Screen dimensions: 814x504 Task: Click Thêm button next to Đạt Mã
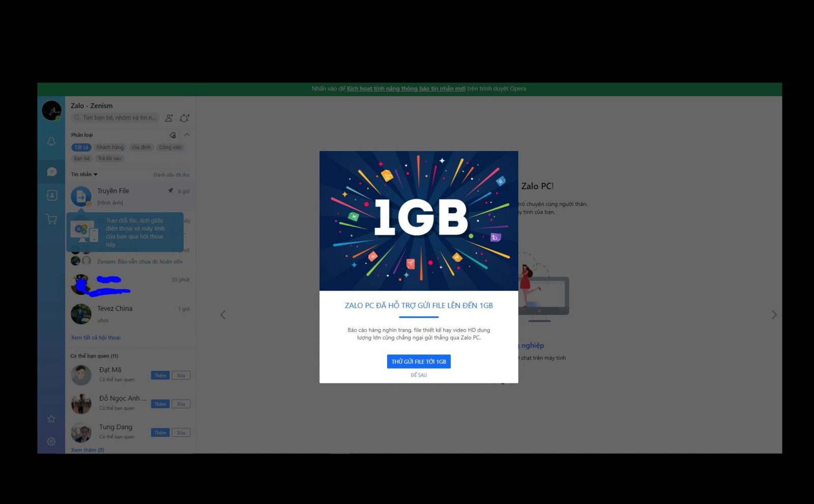[160, 375]
